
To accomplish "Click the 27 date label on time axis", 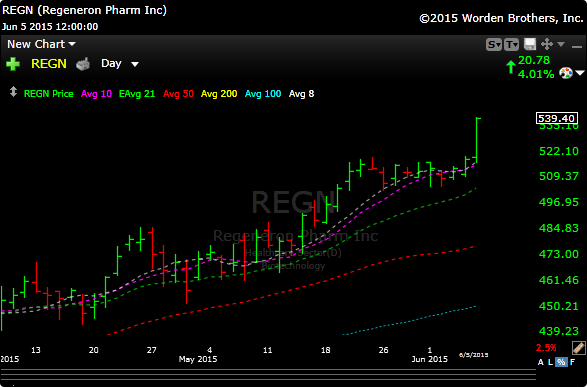I will pyautogui.click(x=151, y=350).
